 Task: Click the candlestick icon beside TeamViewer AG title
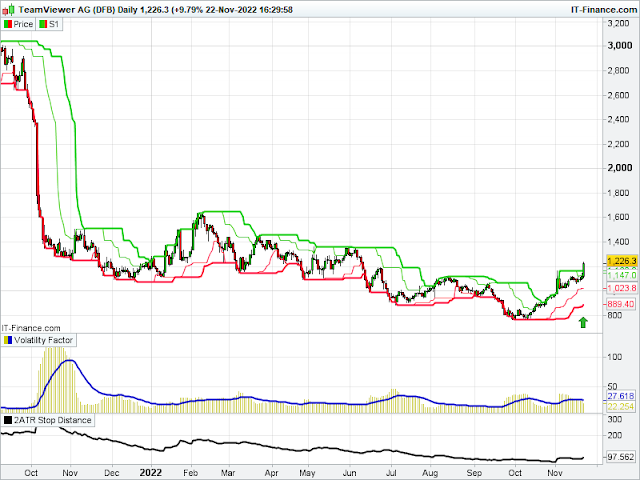pyautogui.click(x=9, y=9)
